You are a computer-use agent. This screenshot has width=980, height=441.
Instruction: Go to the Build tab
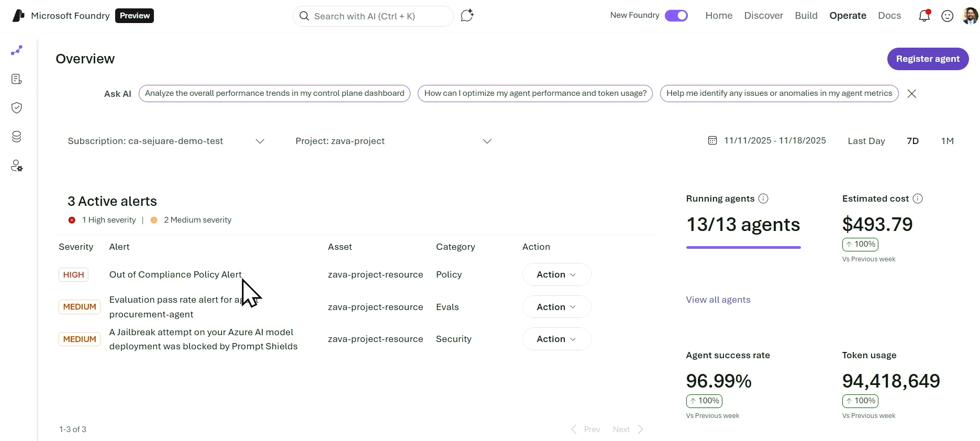tap(806, 16)
